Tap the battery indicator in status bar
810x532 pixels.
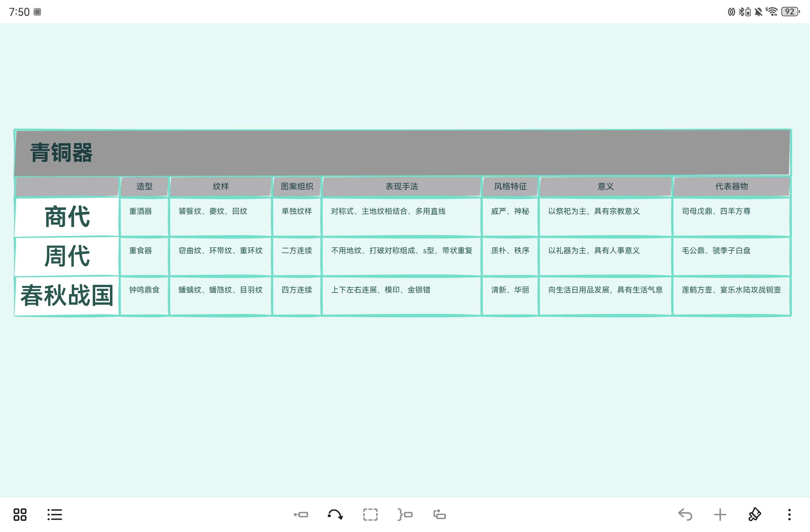790,12
